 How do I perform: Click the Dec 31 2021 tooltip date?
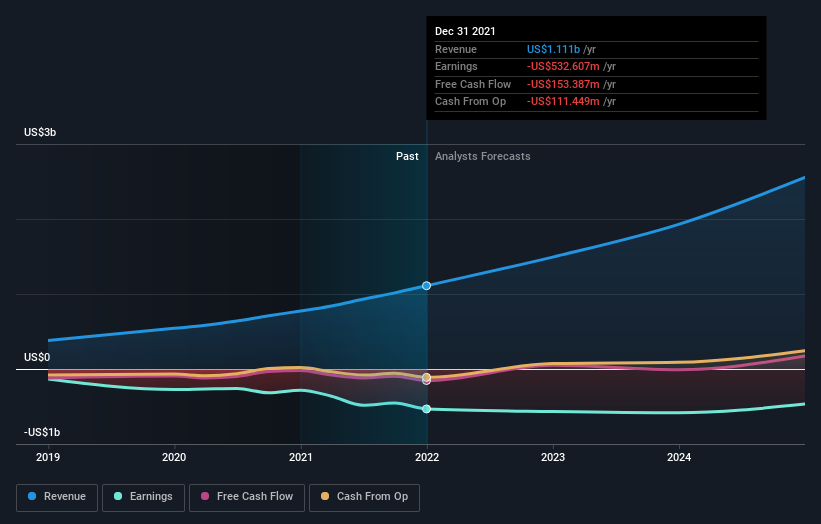point(465,31)
